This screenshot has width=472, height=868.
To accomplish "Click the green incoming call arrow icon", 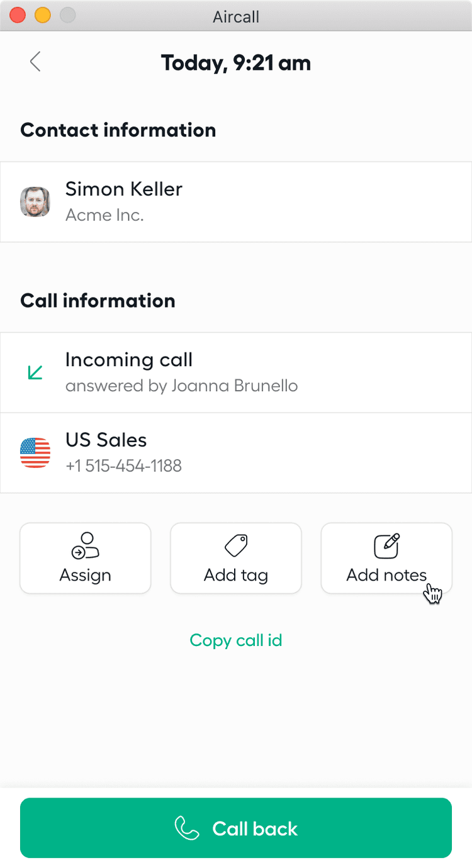I will pyautogui.click(x=35, y=372).
